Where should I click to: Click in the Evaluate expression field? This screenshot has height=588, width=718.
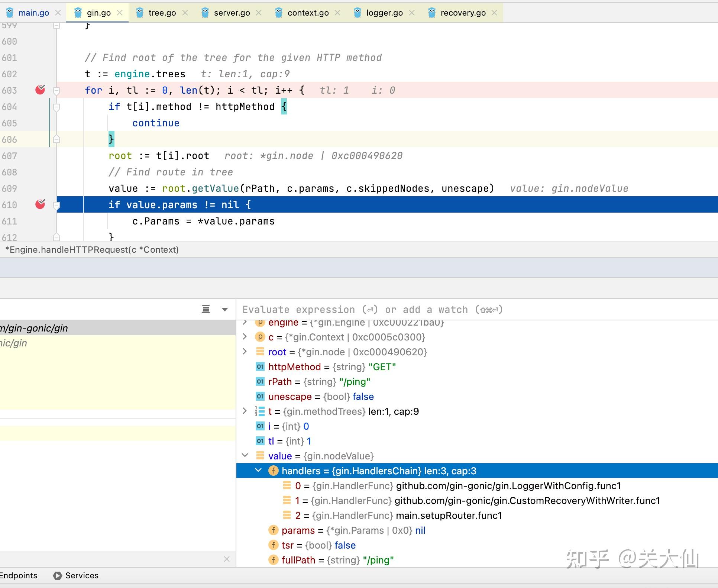(x=372, y=310)
